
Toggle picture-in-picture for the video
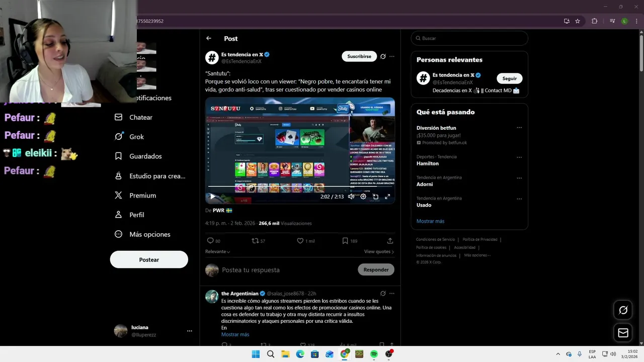(375, 197)
